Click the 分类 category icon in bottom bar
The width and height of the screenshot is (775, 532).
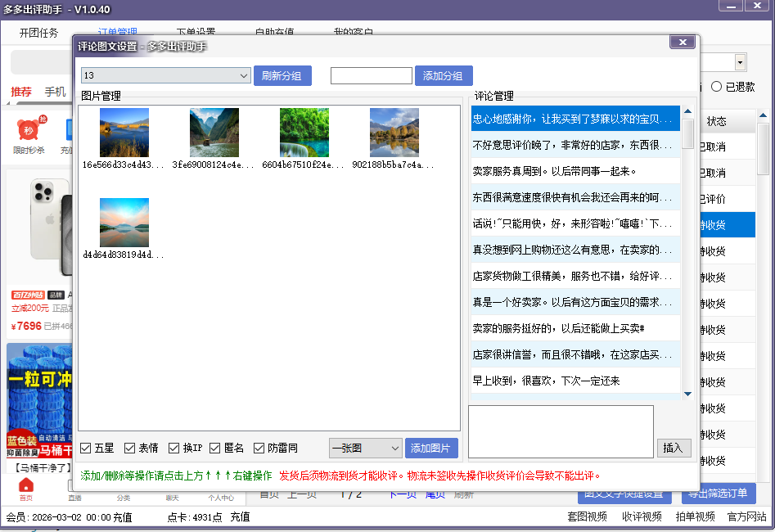(x=123, y=495)
